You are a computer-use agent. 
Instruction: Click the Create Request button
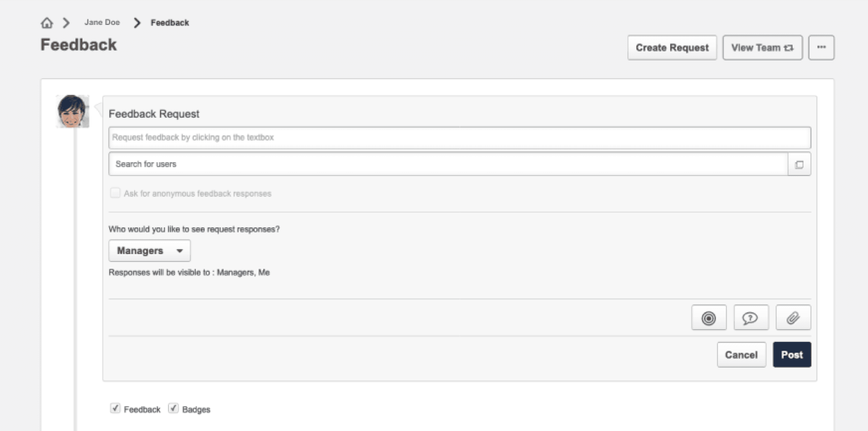[672, 47]
